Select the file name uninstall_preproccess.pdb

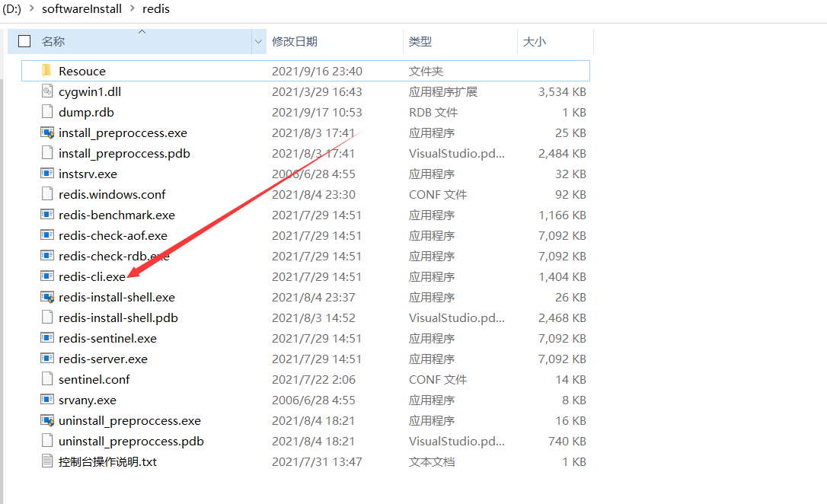coord(131,442)
